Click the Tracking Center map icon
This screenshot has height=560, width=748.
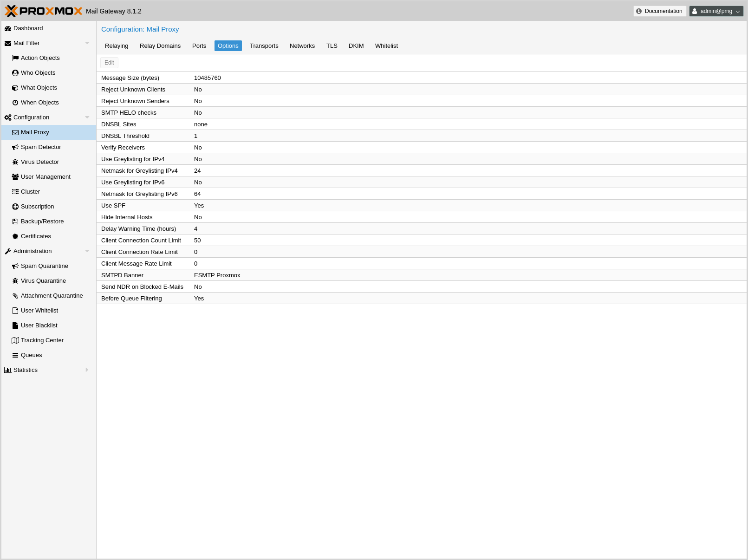[x=15, y=340]
